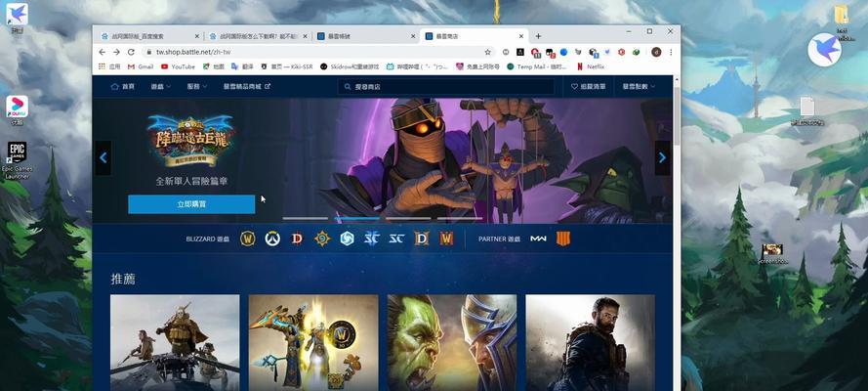Open the Hearthstone game icon
Screen dimensions: 868x391
322,239
